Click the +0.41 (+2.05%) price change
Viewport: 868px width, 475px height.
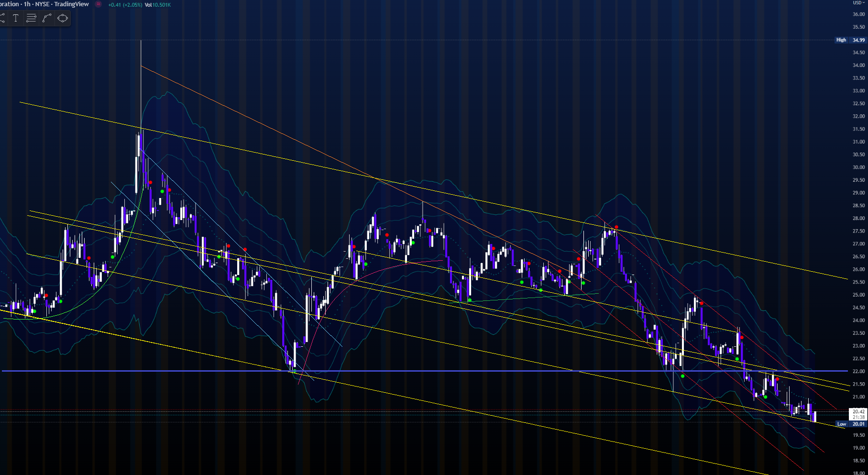(x=125, y=5)
